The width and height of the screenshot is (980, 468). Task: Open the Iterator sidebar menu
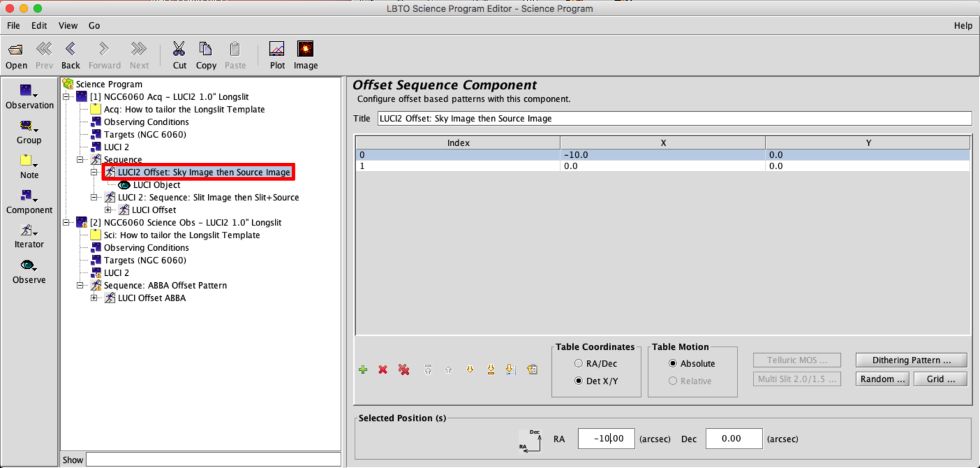click(29, 237)
